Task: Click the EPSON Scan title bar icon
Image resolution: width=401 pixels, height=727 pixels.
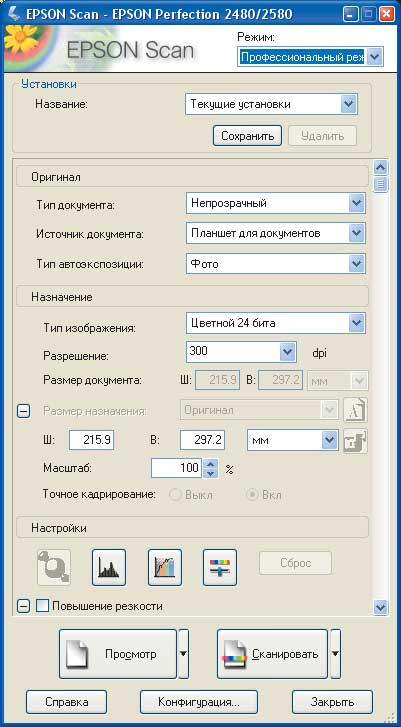Action: pos(14,14)
